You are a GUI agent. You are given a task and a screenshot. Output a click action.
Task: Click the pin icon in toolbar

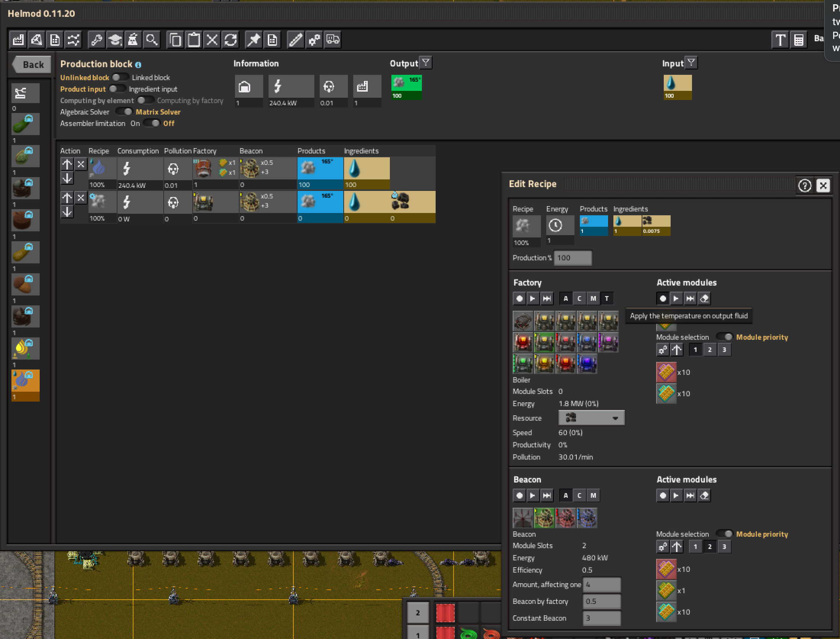point(254,40)
